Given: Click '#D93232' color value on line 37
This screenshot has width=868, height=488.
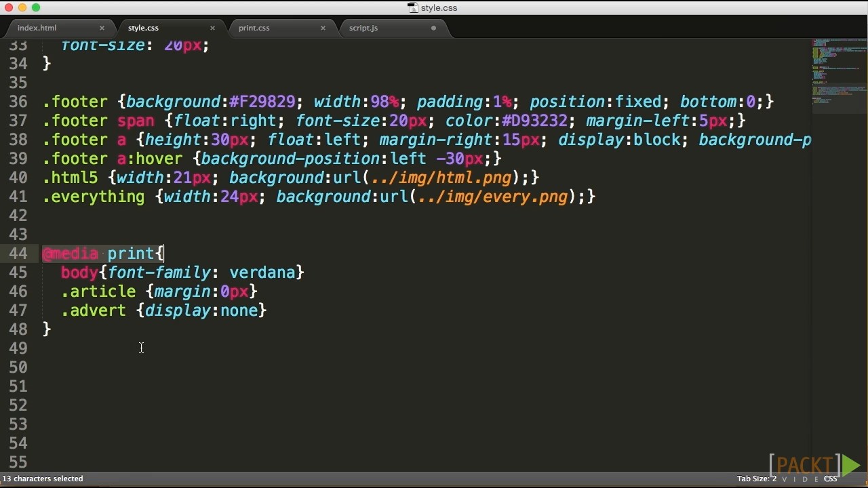Looking at the screenshot, I should tap(534, 121).
